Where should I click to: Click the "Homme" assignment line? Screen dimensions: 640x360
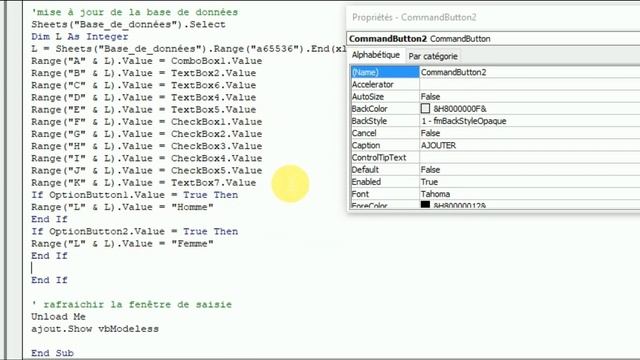122,207
